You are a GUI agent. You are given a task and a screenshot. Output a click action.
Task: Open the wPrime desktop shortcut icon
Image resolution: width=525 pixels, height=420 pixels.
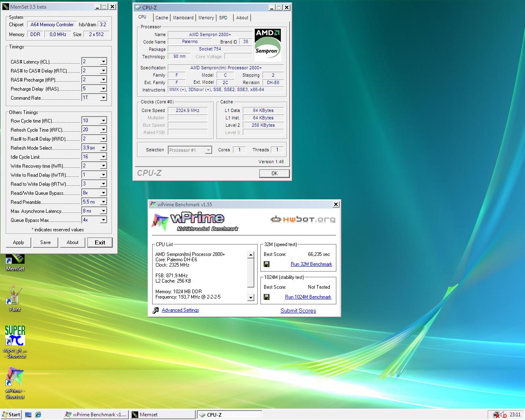(15, 382)
